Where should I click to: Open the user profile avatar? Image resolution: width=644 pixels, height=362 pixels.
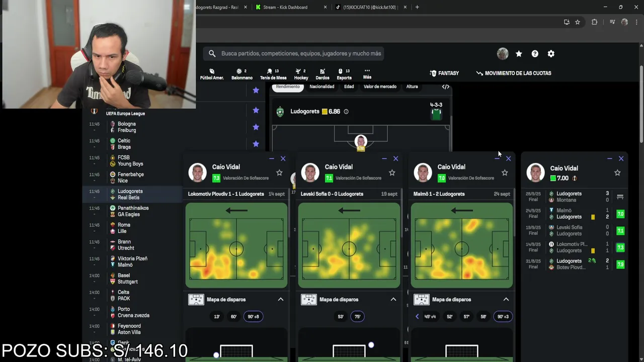503,54
